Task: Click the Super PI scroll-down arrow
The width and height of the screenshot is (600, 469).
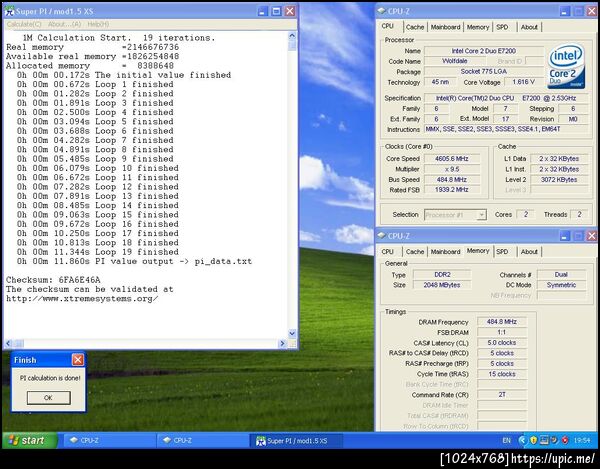Action: point(292,333)
